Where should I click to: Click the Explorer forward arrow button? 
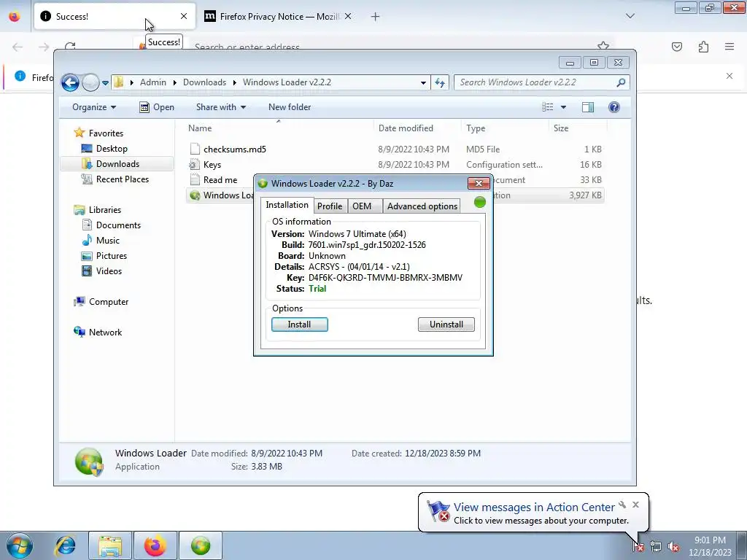pyautogui.click(x=90, y=82)
